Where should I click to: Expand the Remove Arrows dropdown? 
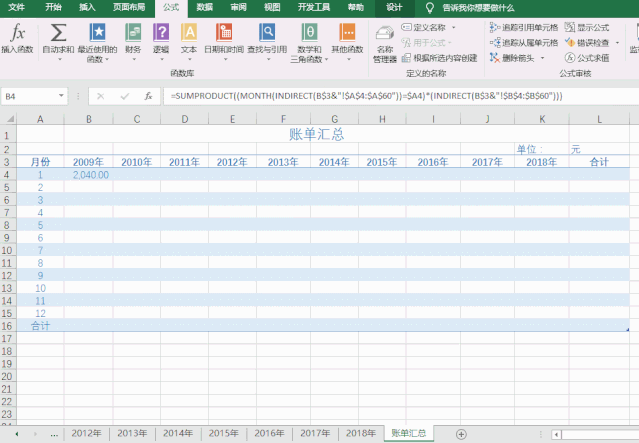point(542,58)
